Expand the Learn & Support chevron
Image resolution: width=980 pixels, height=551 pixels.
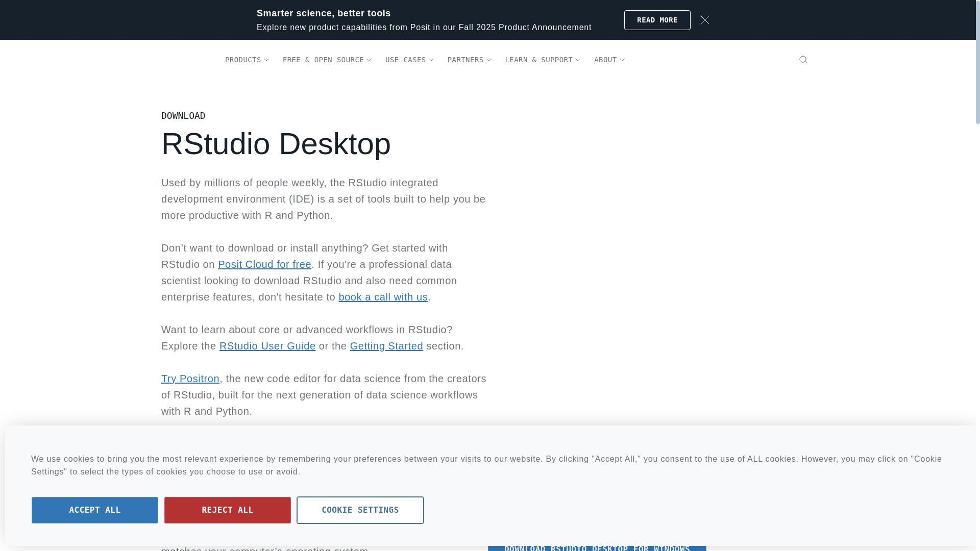pos(577,60)
